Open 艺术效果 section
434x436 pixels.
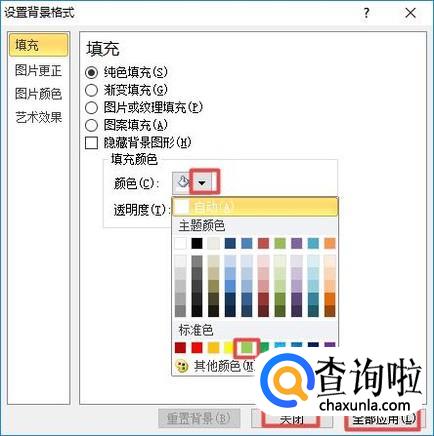[x=38, y=117]
